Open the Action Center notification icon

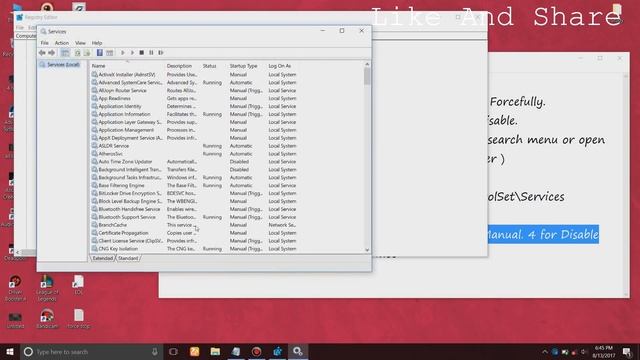627,352
